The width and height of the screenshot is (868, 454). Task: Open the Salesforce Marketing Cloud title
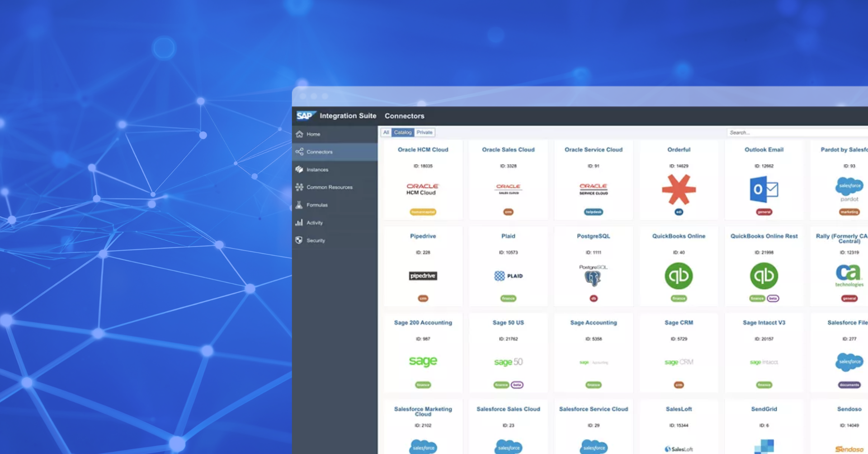point(423,411)
